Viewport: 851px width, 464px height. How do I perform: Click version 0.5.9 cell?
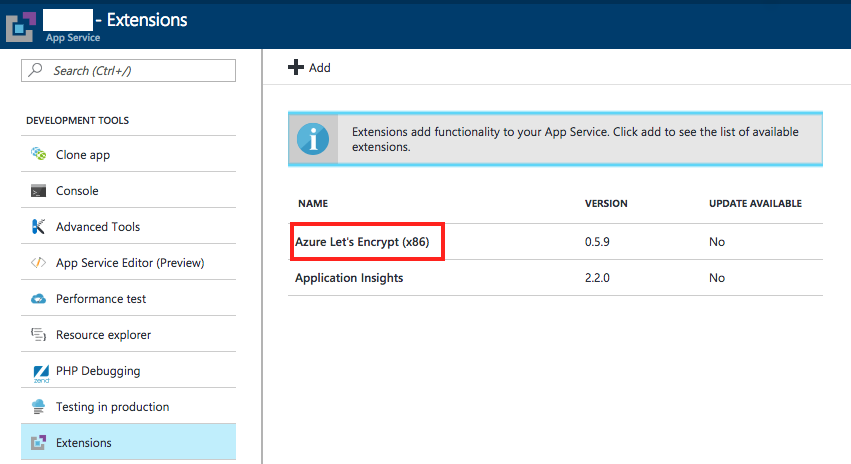coord(597,242)
